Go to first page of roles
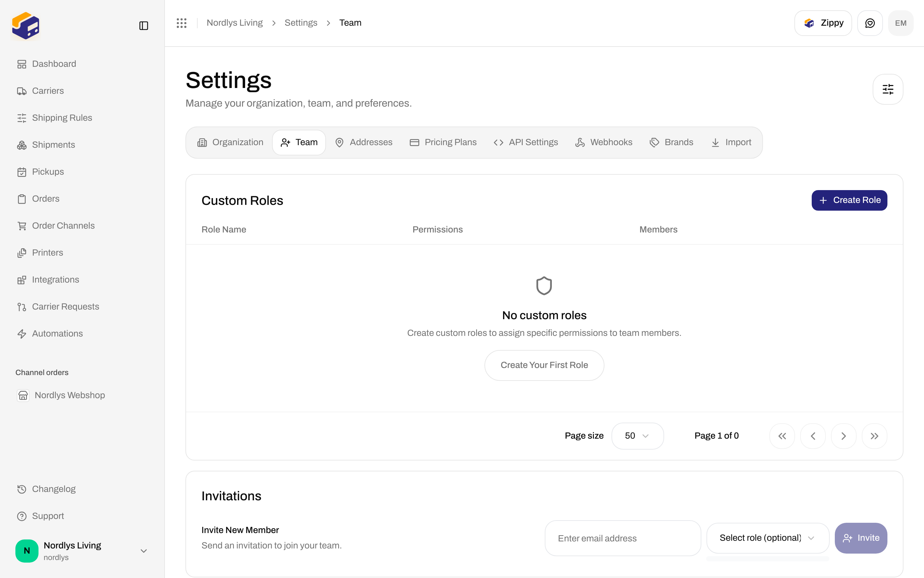The width and height of the screenshot is (924, 578). click(x=782, y=436)
